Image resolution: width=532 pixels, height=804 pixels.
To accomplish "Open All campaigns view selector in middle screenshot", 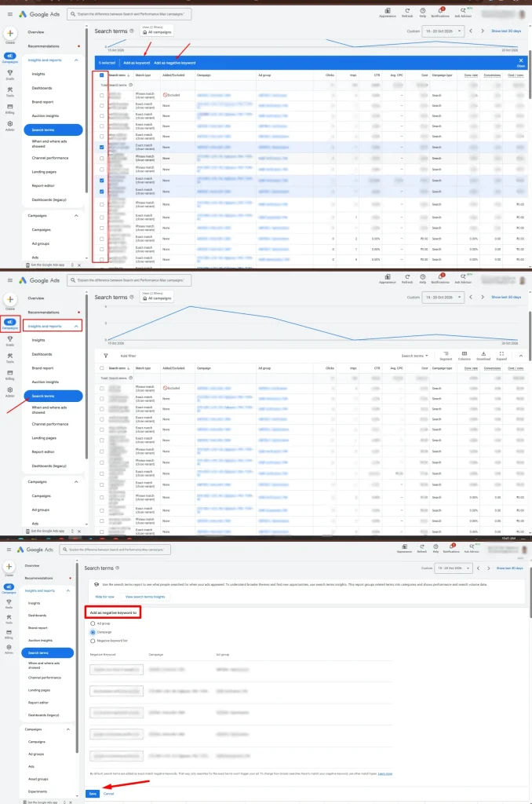I will (156, 296).
